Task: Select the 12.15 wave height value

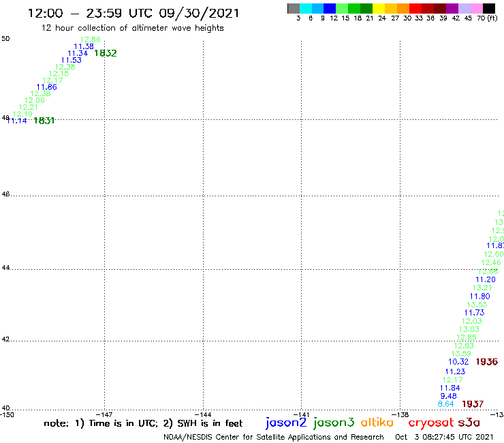Action: 59,74
